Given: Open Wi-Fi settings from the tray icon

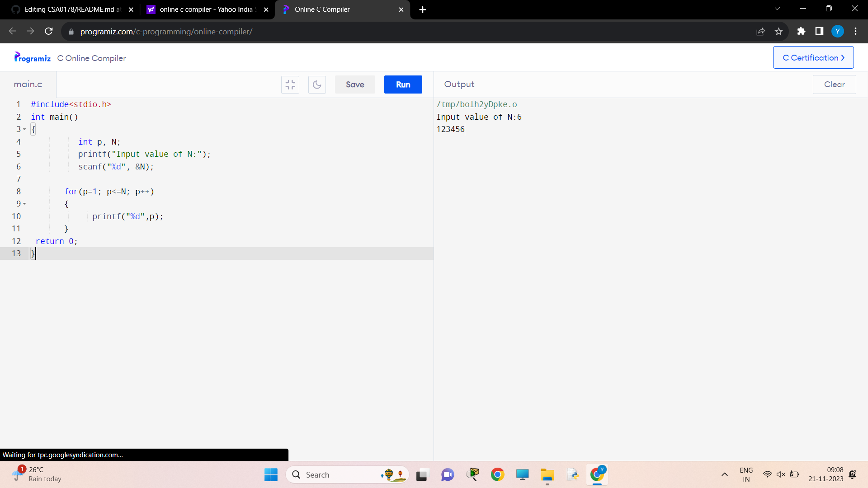Looking at the screenshot, I should (768, 474).
